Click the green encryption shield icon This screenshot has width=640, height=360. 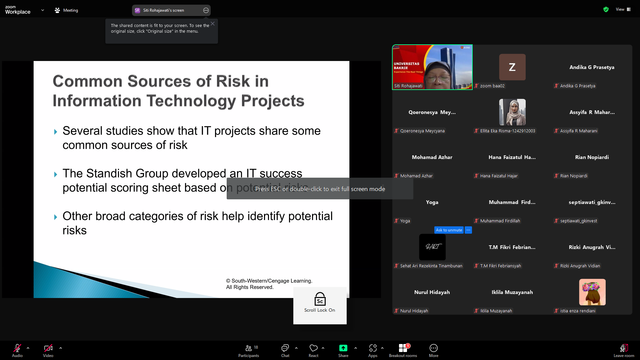[x=606, y=9]
